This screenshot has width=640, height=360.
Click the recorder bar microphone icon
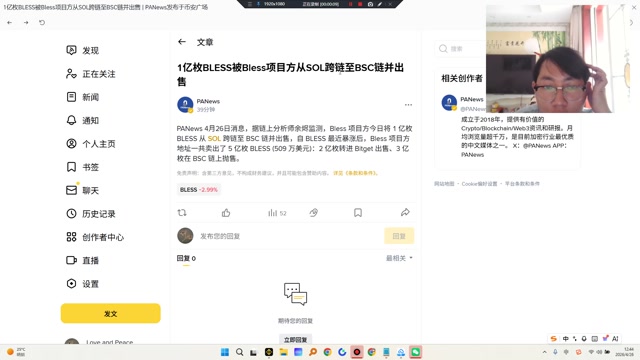point(258,4)
